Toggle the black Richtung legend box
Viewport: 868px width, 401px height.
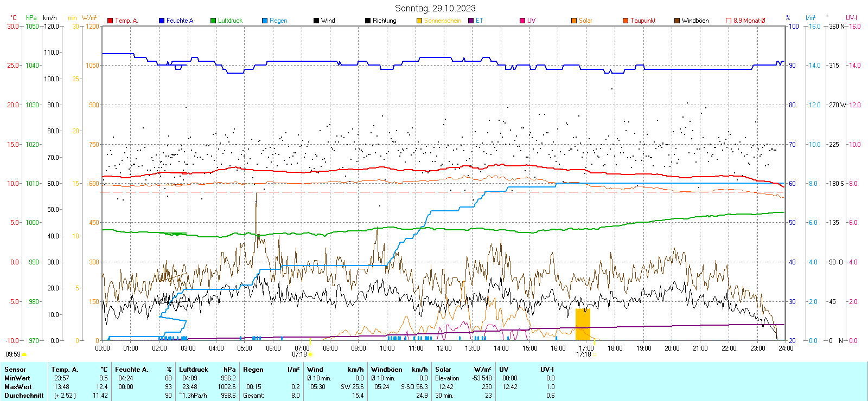pos(368,21)
